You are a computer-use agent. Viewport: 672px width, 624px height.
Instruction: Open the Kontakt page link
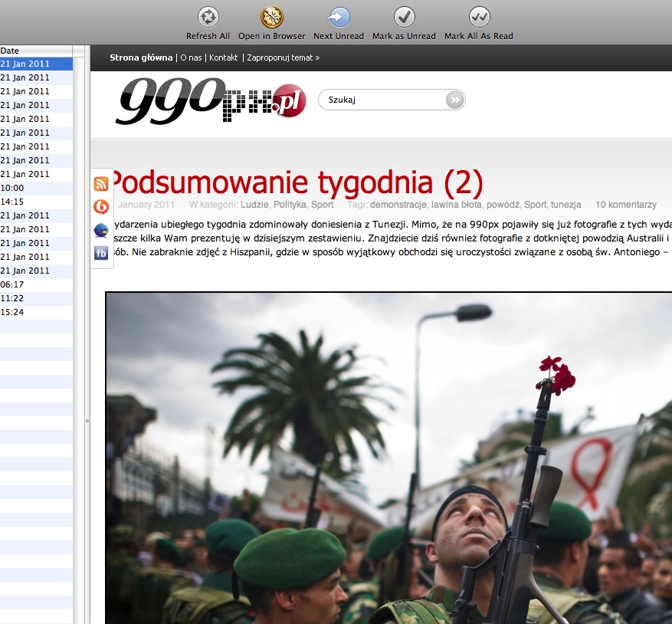pyautogui.click(x=224, y=57)
